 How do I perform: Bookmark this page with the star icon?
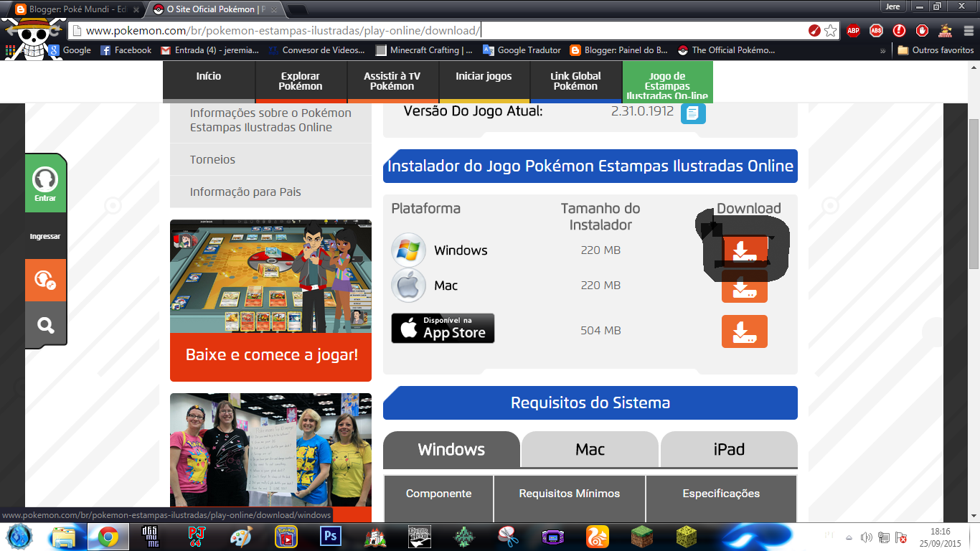(x=830, y=31)
